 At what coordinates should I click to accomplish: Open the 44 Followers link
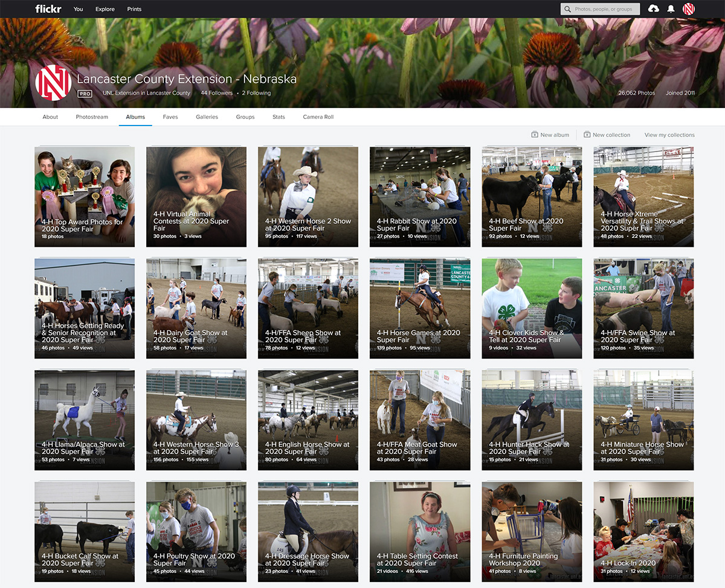click(x=216, y=94)
